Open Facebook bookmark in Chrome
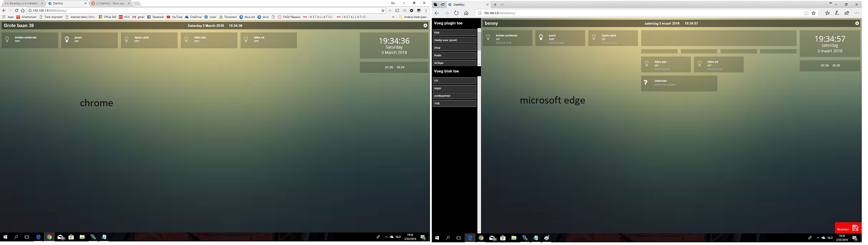The width and height of the screenshot is (868, 245). 155,17
